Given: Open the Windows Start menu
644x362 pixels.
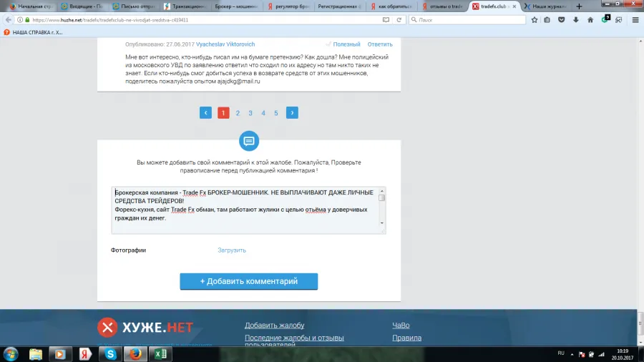Looking at the screenshot, I should [x=11, y=354].
